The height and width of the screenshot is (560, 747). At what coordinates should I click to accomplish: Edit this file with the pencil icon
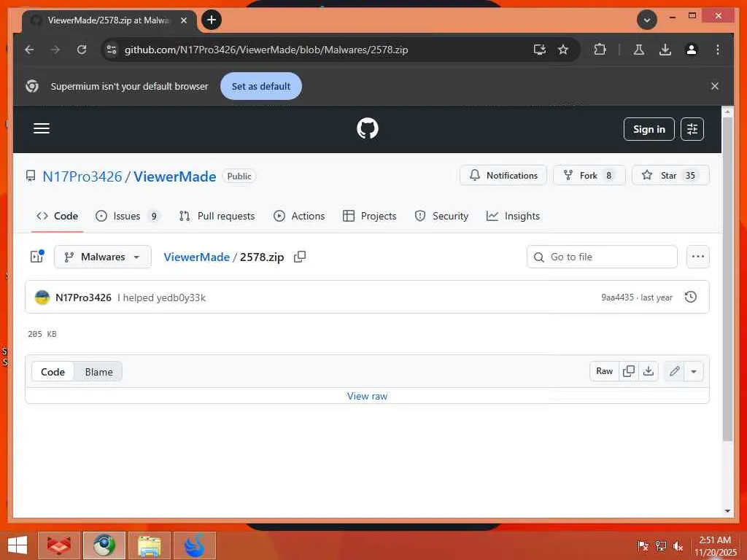click(674, 371)
